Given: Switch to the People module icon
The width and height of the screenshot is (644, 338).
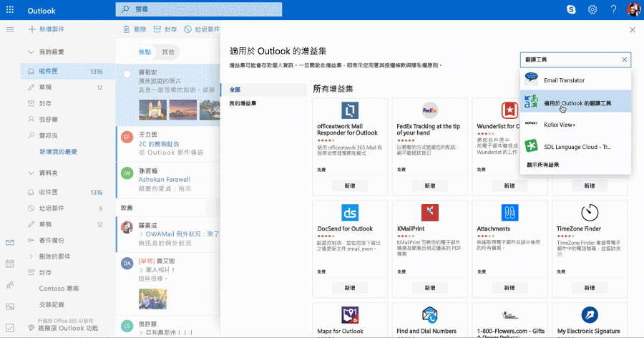Looking at the screenshot, I should 10,285.
